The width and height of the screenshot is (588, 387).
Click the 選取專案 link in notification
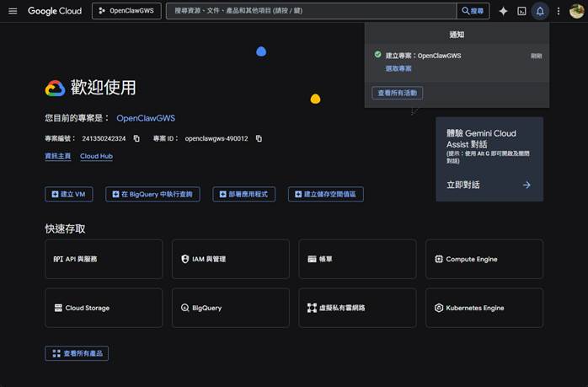pyautogui.click(x=398, y=68)
